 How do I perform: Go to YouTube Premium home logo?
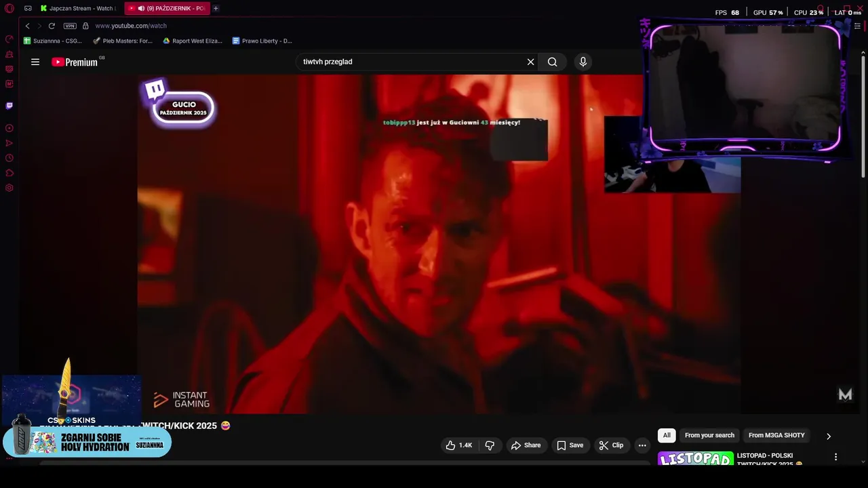click(75, 62)
